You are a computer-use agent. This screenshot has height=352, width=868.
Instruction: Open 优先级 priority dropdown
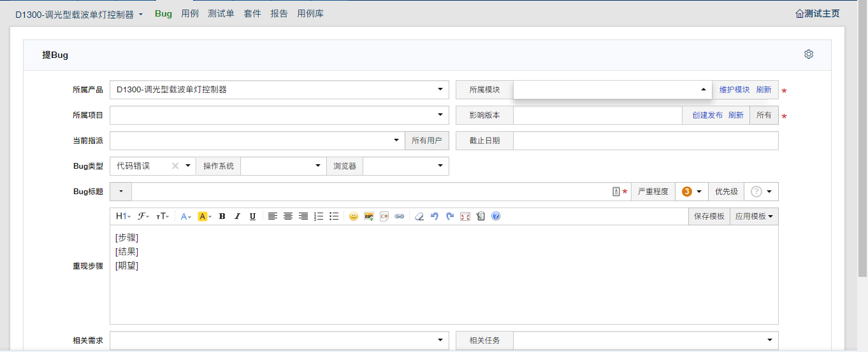click(x=761, y=192)
